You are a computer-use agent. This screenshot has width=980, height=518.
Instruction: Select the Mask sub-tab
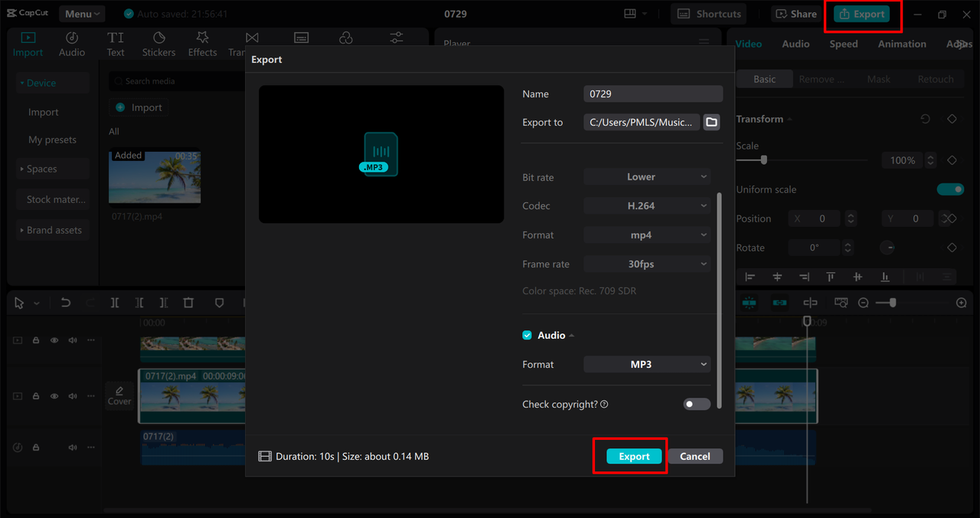[x=879, y=79]
